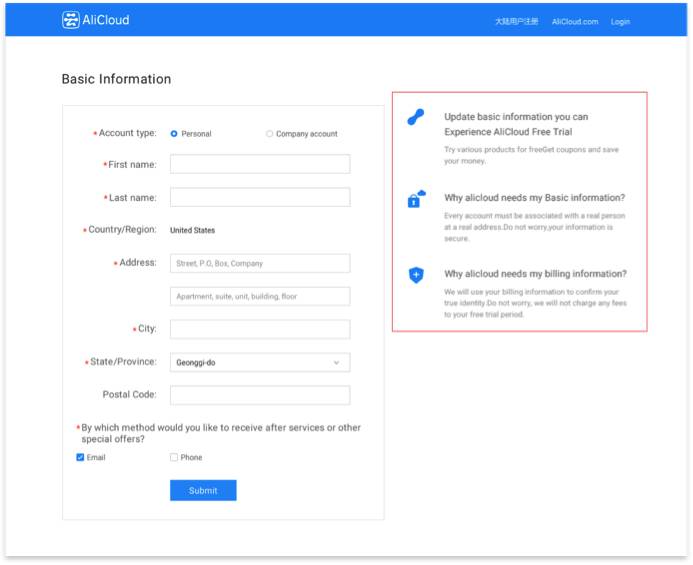
Task: Click the Apartment, suite, unit address field
Action: 260,296
